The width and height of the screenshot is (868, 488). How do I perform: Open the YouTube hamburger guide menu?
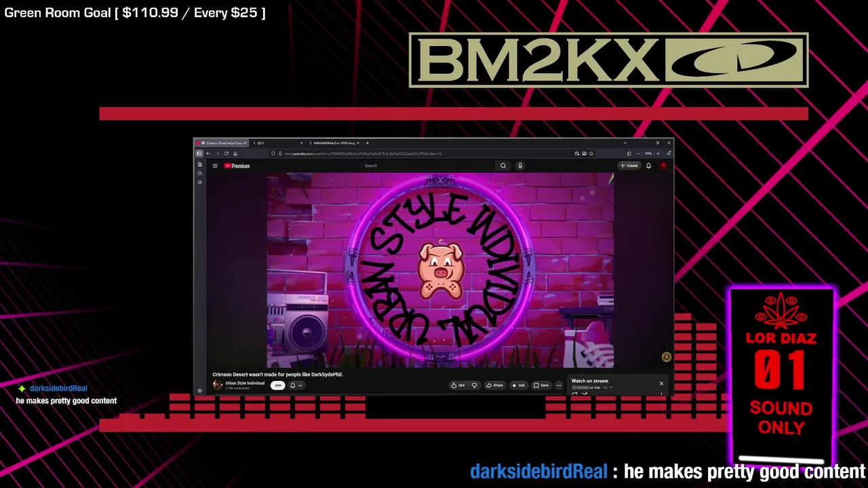pyautogui.click(x=215, y=166)
